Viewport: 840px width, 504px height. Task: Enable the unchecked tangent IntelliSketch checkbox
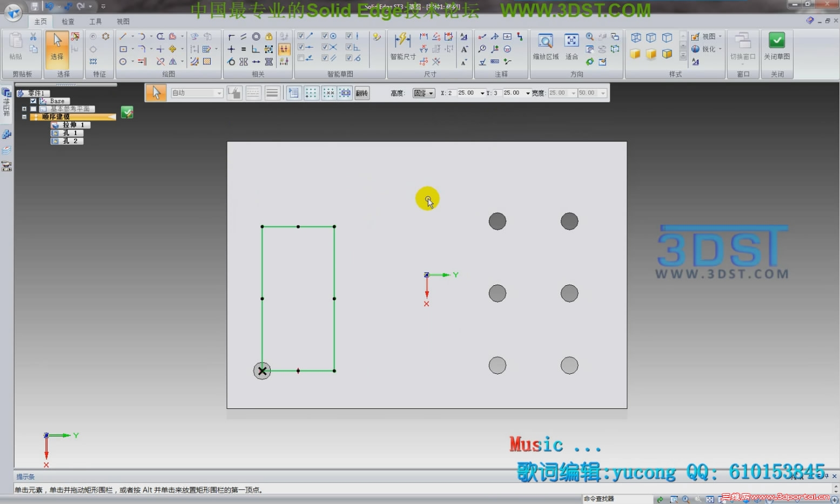coord(301,58)
